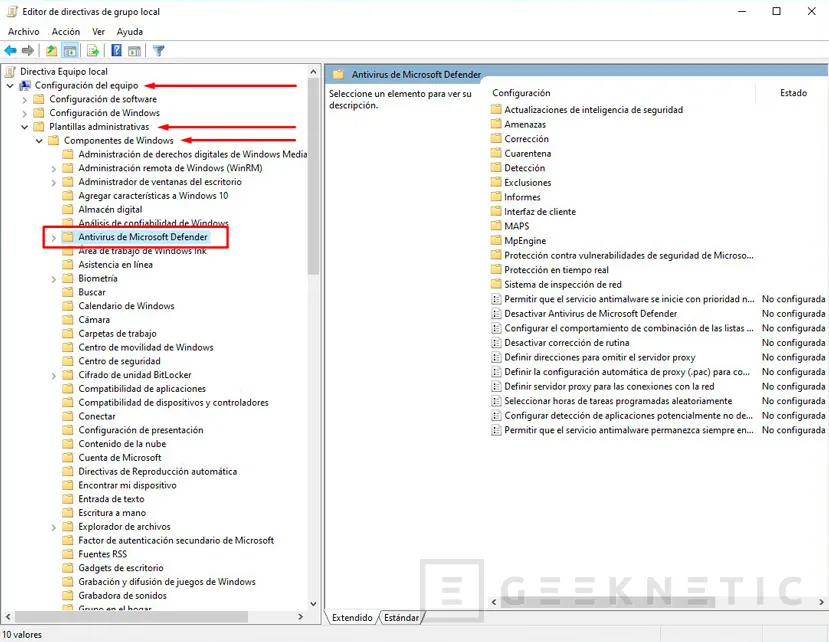
Task: Click the tree pane scroll down arrow
Action: 314,603
